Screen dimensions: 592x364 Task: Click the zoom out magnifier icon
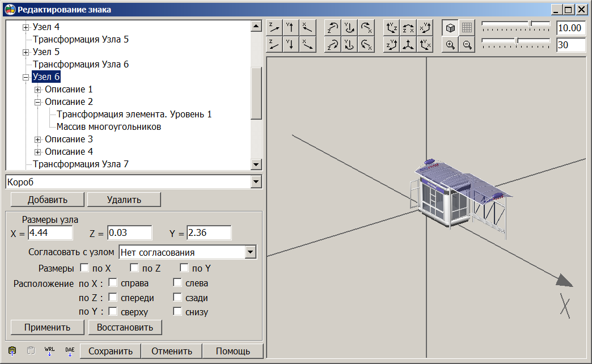tap(467, 45)
